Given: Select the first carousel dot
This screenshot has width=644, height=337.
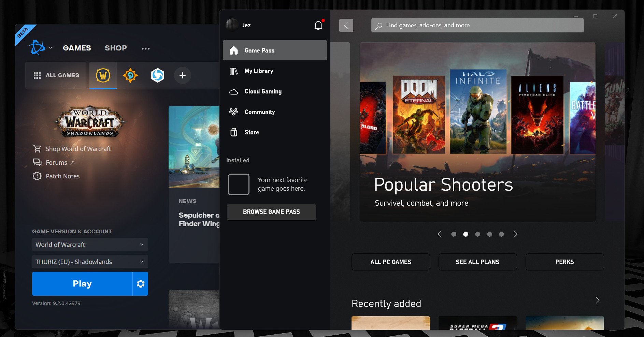Looking at the screenshot, I should [454, 234].
